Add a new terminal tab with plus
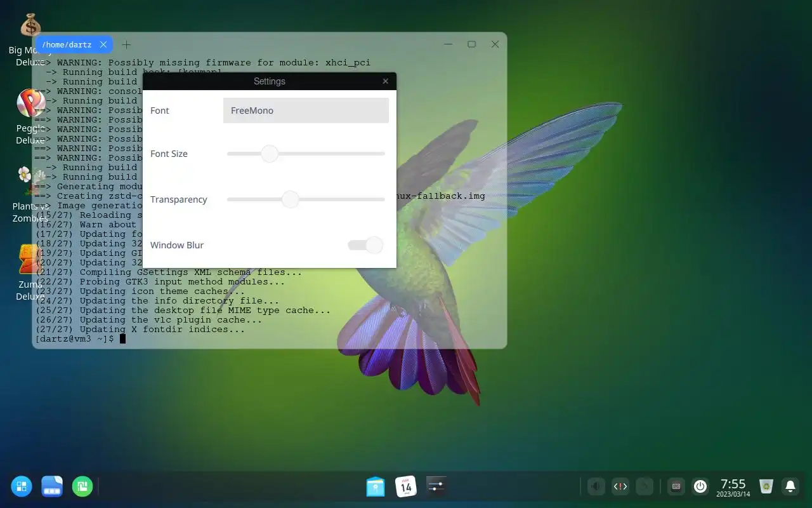The height and width of the screenshot is (508, 812). (x=126, y=44)
